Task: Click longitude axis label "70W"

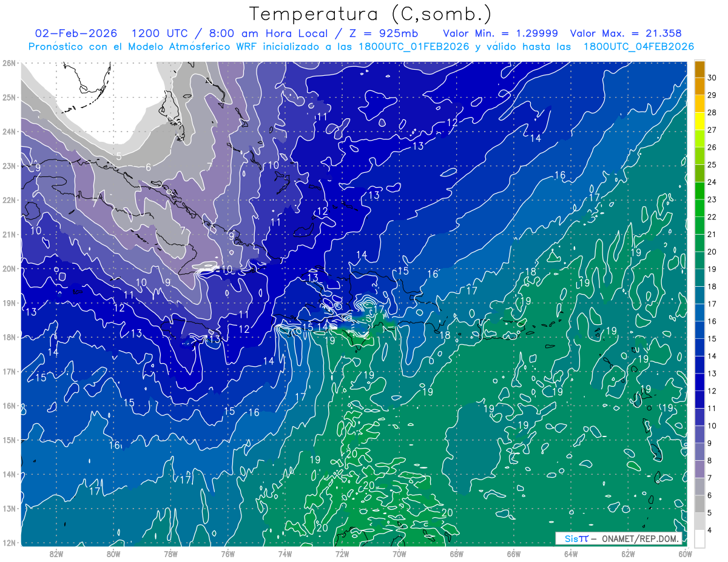Action: (x=399, y=554)
